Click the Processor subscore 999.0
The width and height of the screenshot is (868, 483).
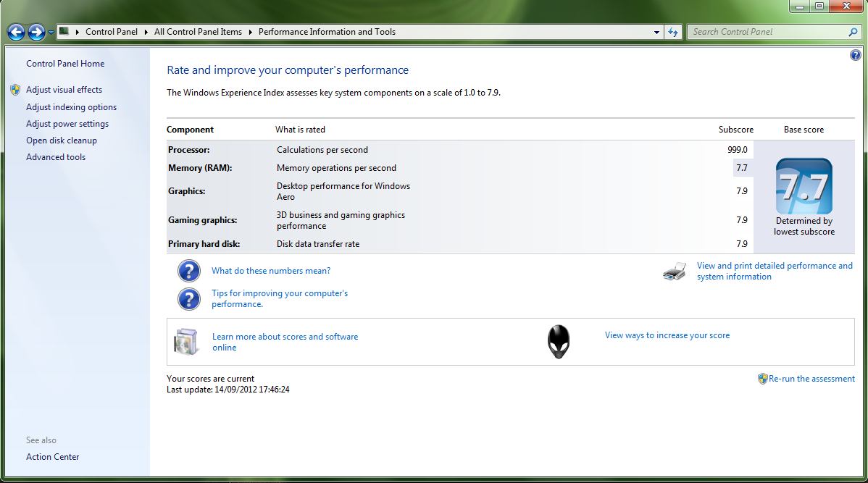tap(738, 150)
